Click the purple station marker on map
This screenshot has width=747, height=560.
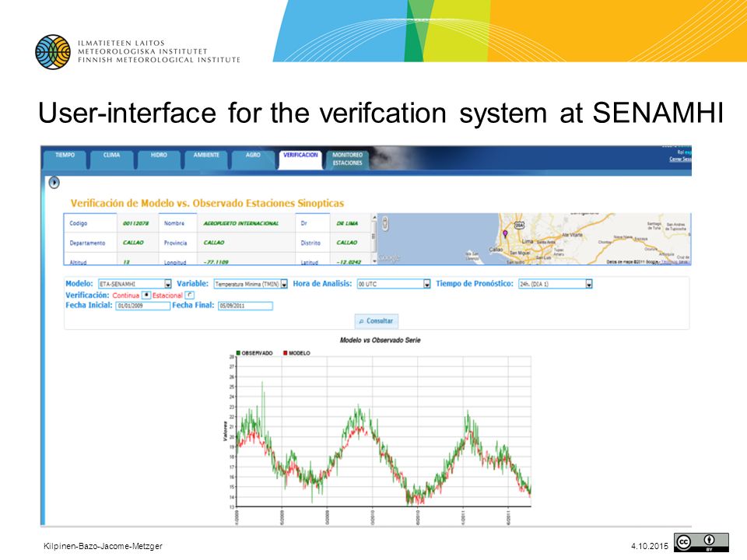pos(506,234)
